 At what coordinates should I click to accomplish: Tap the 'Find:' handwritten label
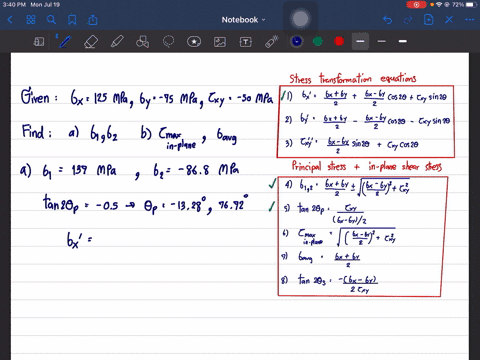point(37,131)
